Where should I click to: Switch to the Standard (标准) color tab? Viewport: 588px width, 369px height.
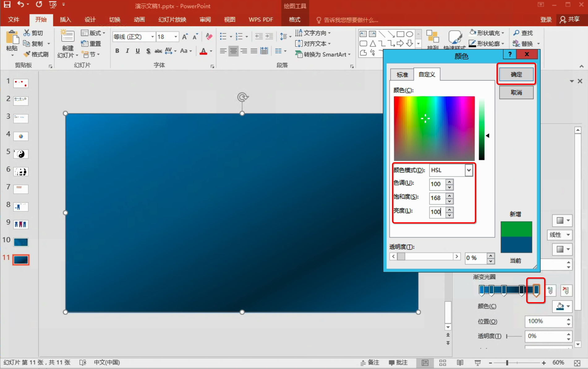click(x=402, y=75)
